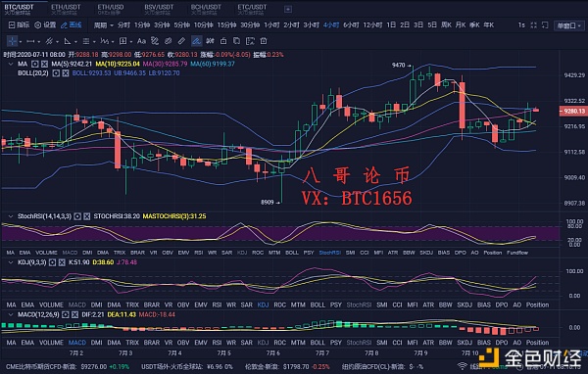This screenshot has height=374, width=588.
Task: Close the StochRSI indicator using X box
Action: pyautogui.click(x=86, y=216)
